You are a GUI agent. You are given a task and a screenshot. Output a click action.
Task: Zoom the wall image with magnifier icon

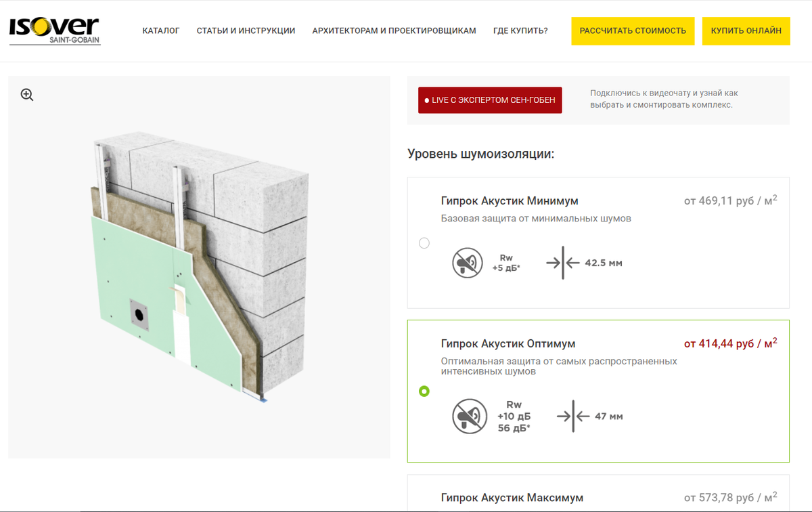27,95
